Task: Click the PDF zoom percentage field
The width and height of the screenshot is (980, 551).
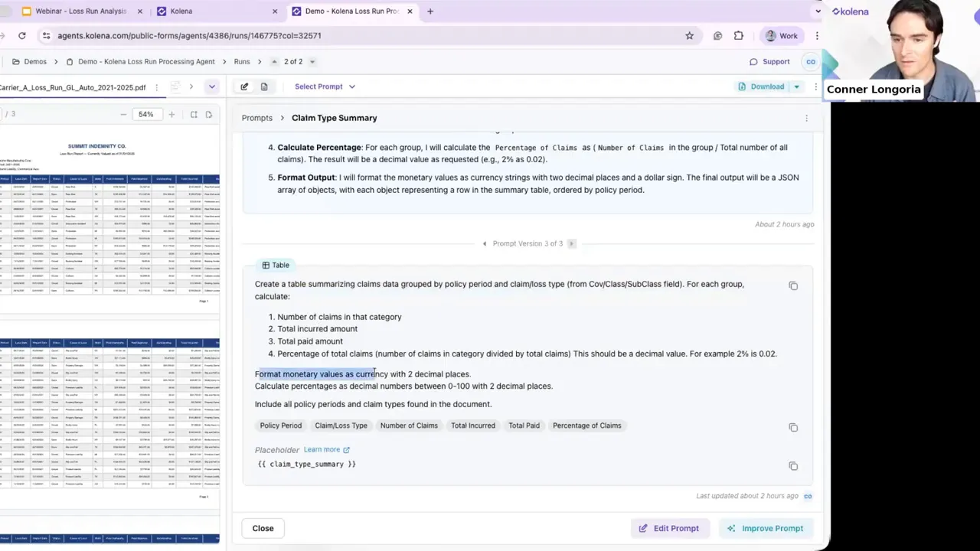Action: point(145,115)
